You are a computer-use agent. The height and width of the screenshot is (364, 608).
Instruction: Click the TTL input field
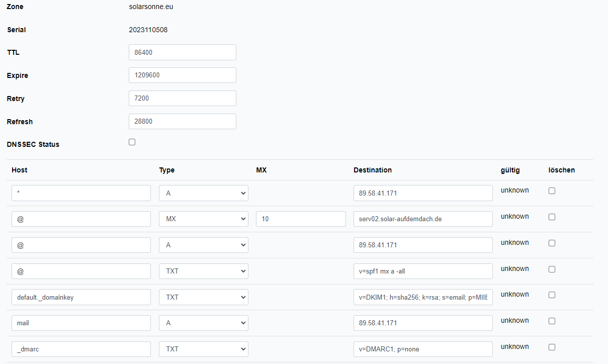[182, 52]
